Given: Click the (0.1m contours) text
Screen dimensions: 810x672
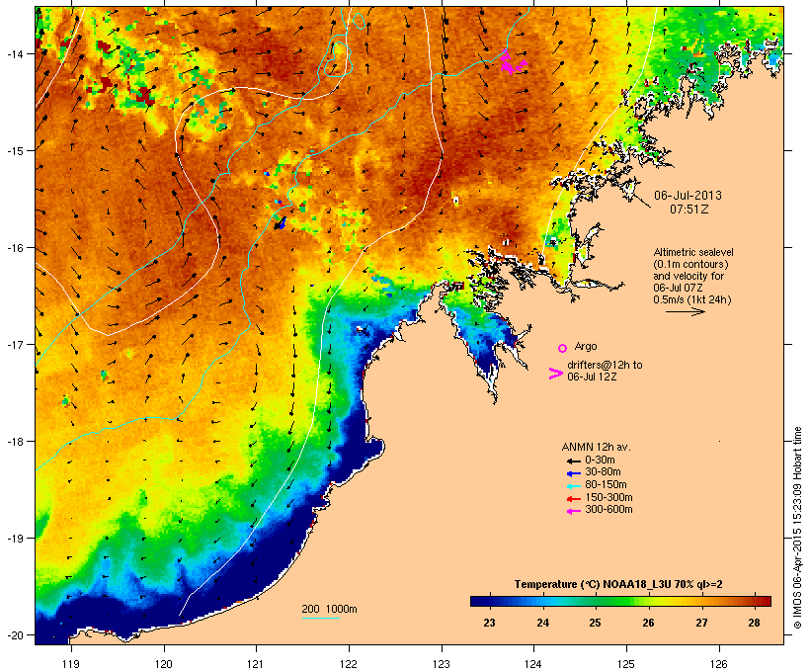Looking at the screenshot, I should tap(690, 264).
